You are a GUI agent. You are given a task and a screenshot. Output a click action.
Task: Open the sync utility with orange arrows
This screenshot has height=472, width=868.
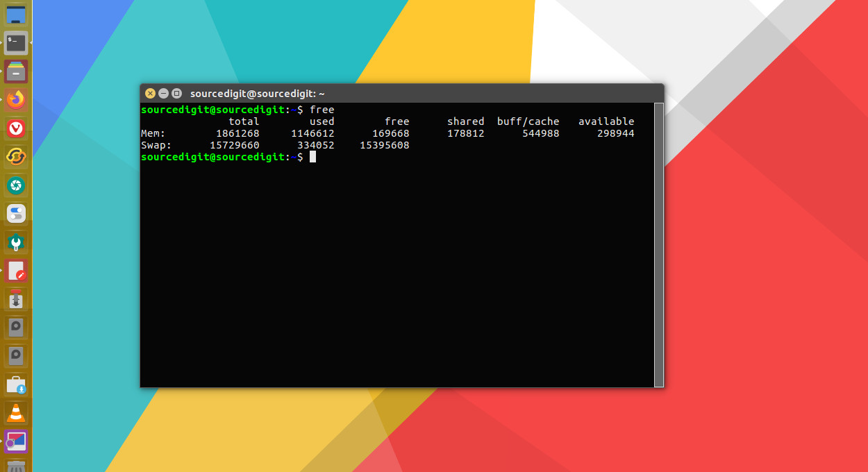(15, 156)
